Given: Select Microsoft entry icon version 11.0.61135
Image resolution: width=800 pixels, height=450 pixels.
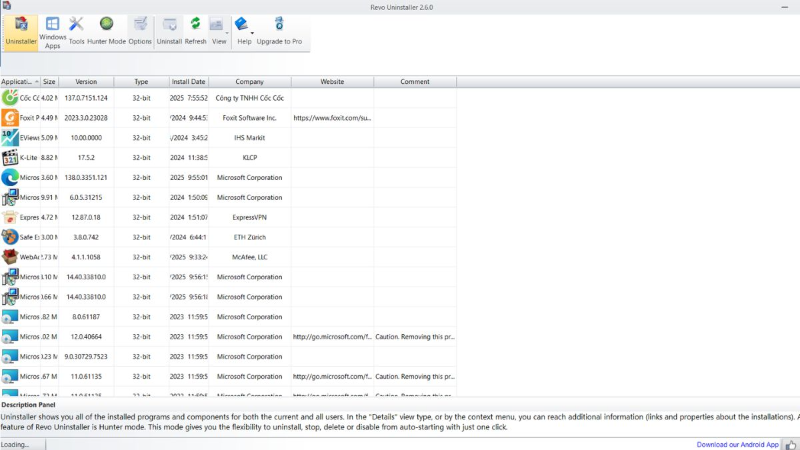Looking at the screenshot, I should (x=10, y=376).
